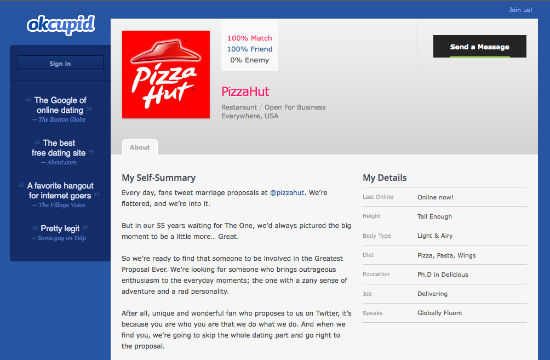This screenshot has width=550, height=360.
Task: Click the Pizza, Pasta, Wings diet entry
Action: pos(447,255)
